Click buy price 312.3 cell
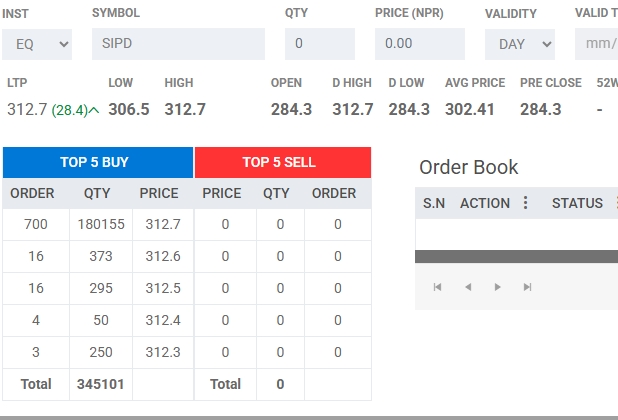Viewport: 618px width, 420px height. (x=163, y=352)
